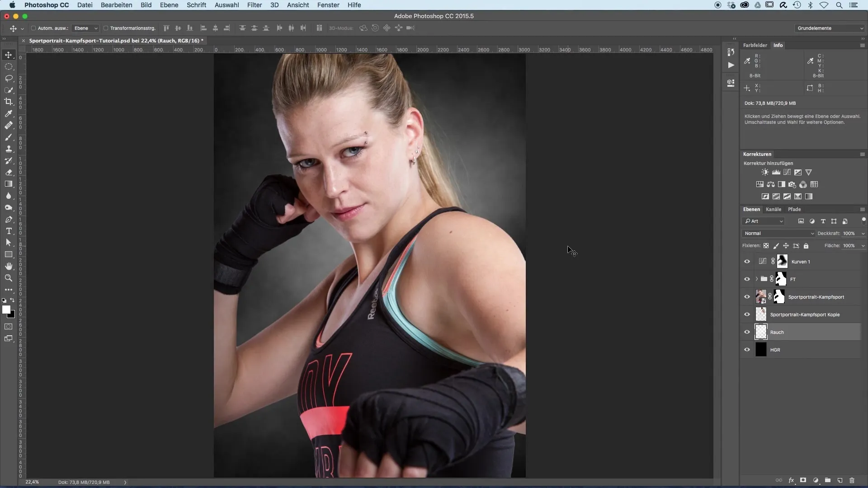
Task: Switch to the Kanäle tab
Action: (x=774, y=209)
